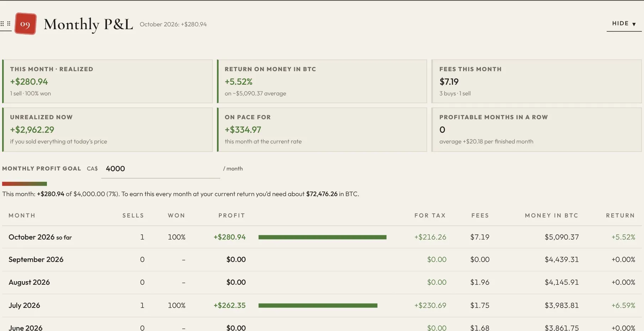Select the MONTH column header
Screen dimensions: 644x331
point(22,215)
